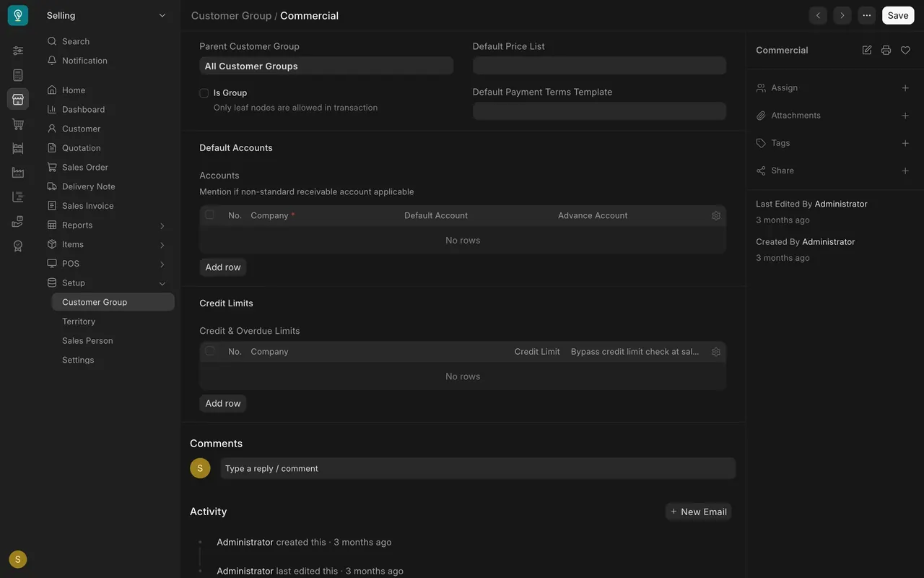Add row to Credit & Overdue Limits

[x=223, y=403]
